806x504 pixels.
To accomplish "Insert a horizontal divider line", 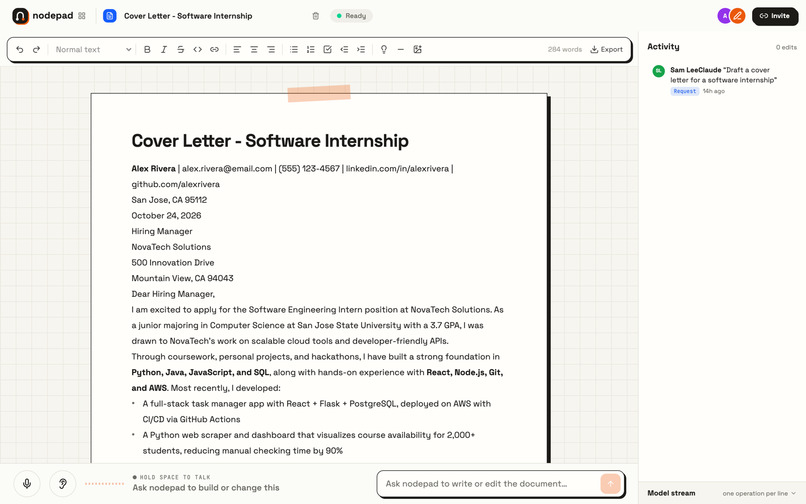I will click(400, 49).
